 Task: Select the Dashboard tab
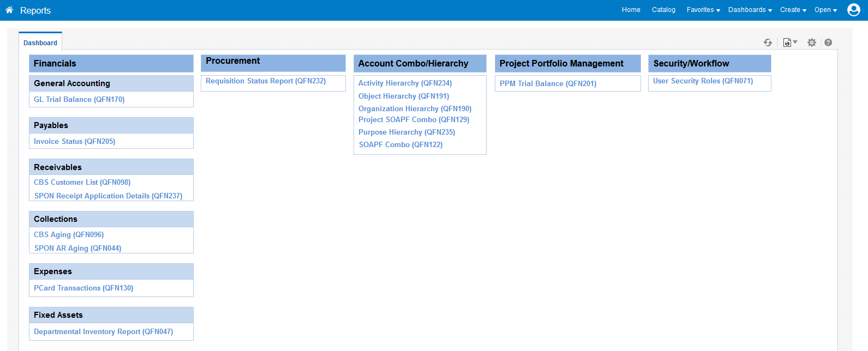click(x=40, y=43)
